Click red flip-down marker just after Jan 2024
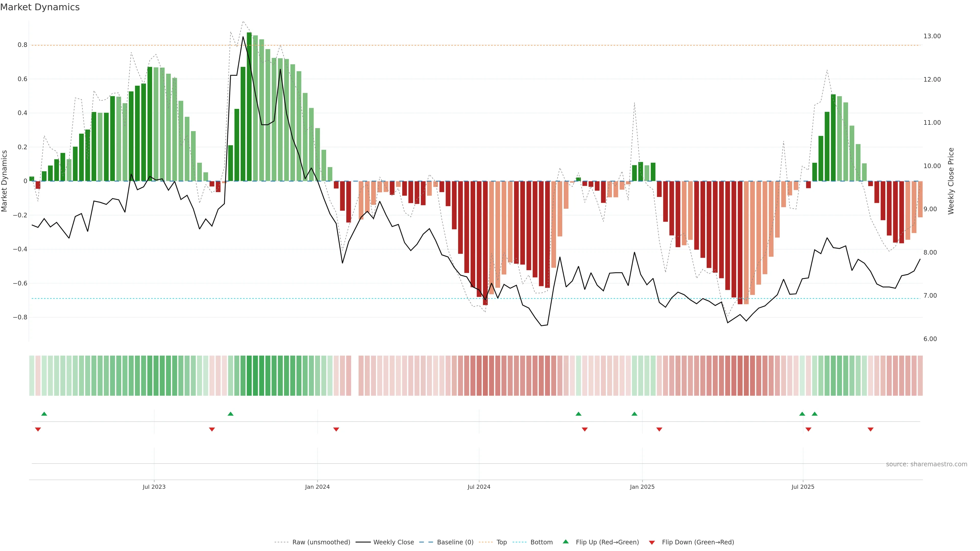Screen dimensions: 980x551 tap(336, 429)
